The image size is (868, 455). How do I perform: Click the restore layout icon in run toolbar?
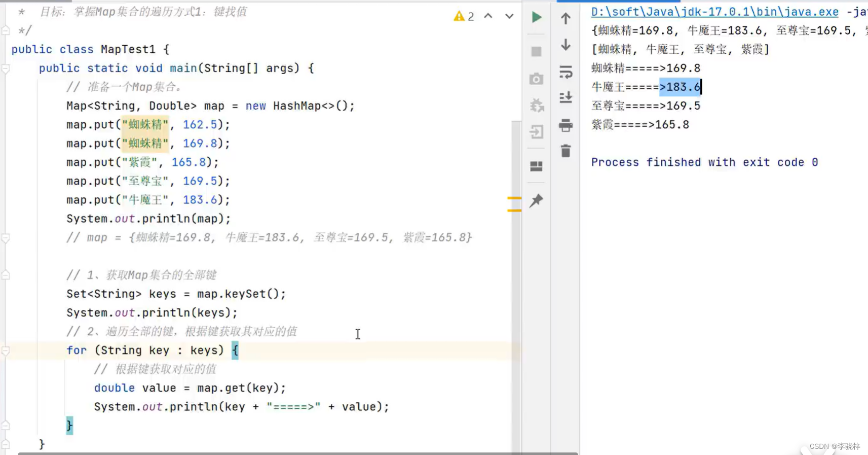pyautogui.click(x=537, y=166)
